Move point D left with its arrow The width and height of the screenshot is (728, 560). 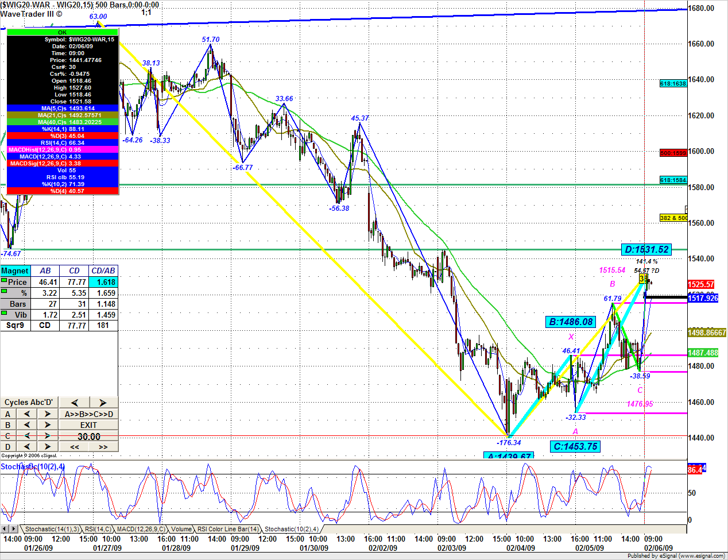(26, 446)
